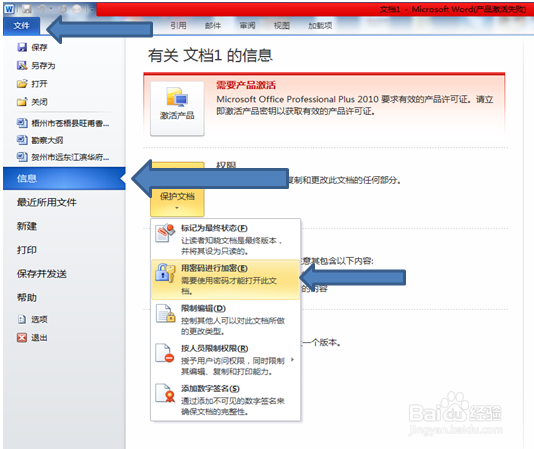Select 添加数字签名(S) option

(225, 400)
